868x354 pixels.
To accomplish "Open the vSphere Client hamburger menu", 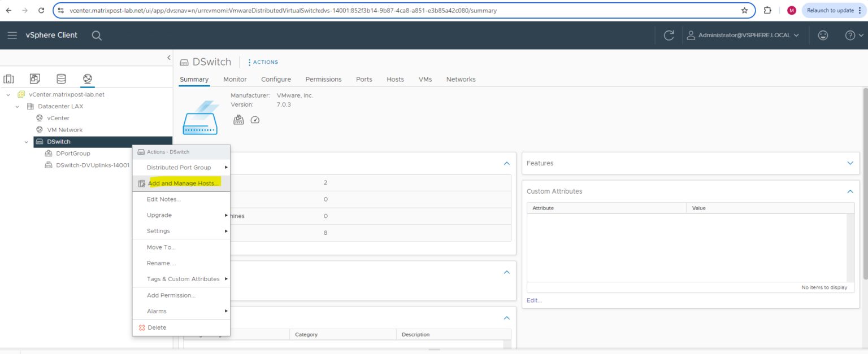I will click(x=12, y=35).
